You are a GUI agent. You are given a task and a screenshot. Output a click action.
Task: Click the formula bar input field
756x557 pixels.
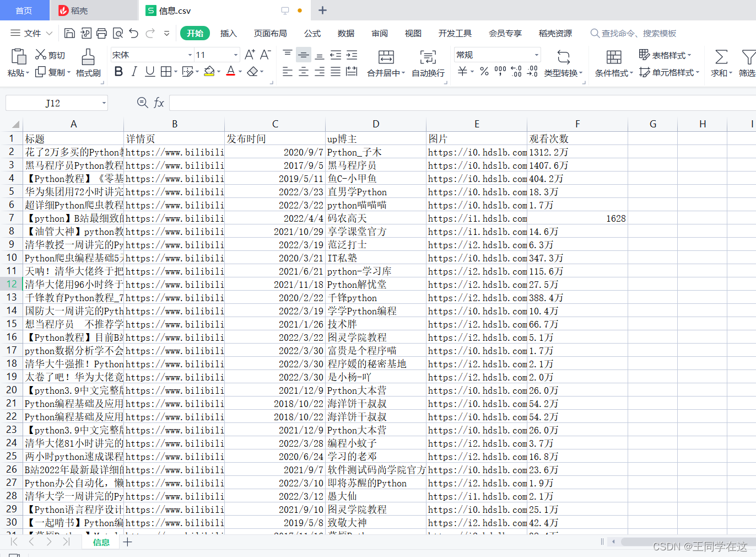(x=462, y=103)
